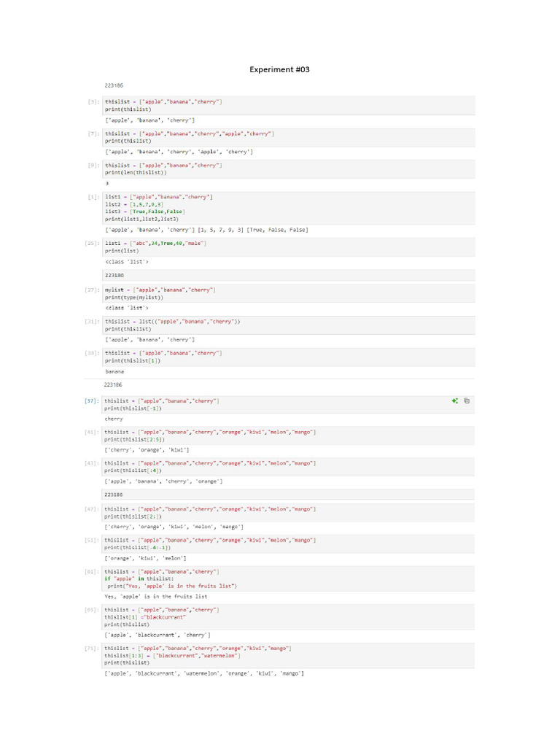Click the 'thislist = list((...))' code line
This screenshot has width=560, height=747.
pyautogui.click(x=172, y=322)
